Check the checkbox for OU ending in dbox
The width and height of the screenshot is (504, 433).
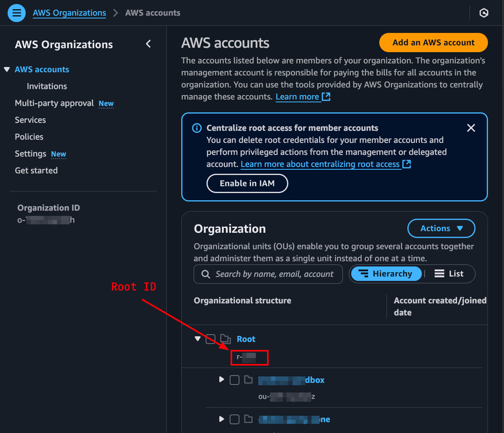pos(235,380)
